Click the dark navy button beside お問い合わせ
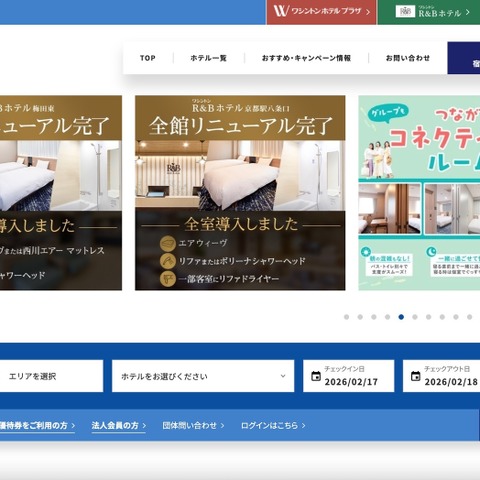The width and height of the screenshot is (480, 480). (x=464, y=58)
